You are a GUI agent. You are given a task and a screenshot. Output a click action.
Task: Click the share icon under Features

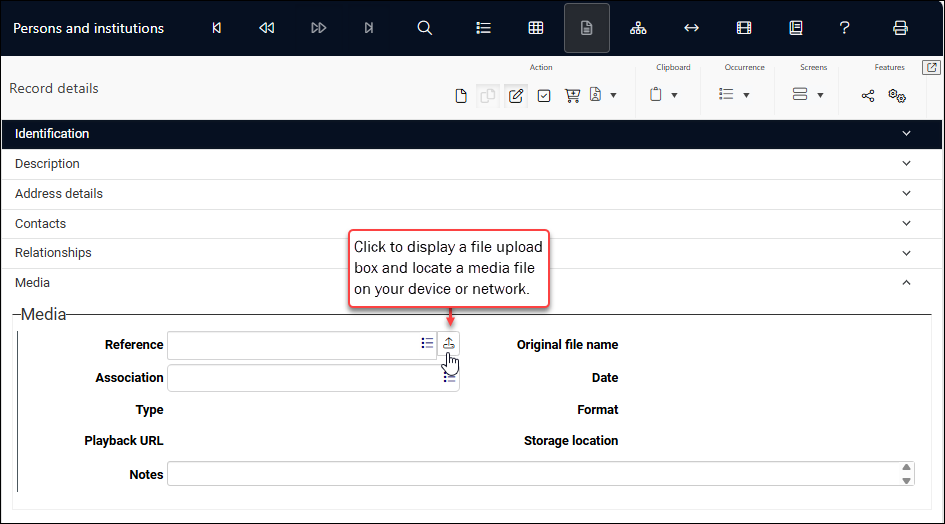coord(868,96)
